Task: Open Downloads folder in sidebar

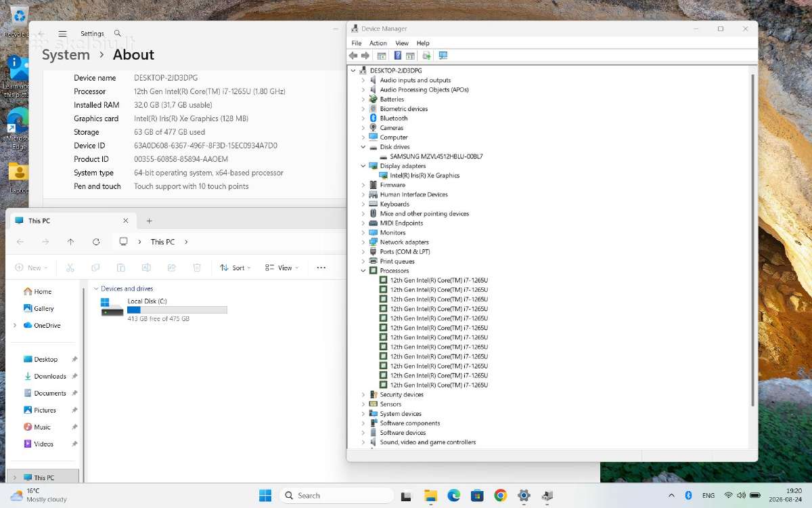Action: point(50,376)
